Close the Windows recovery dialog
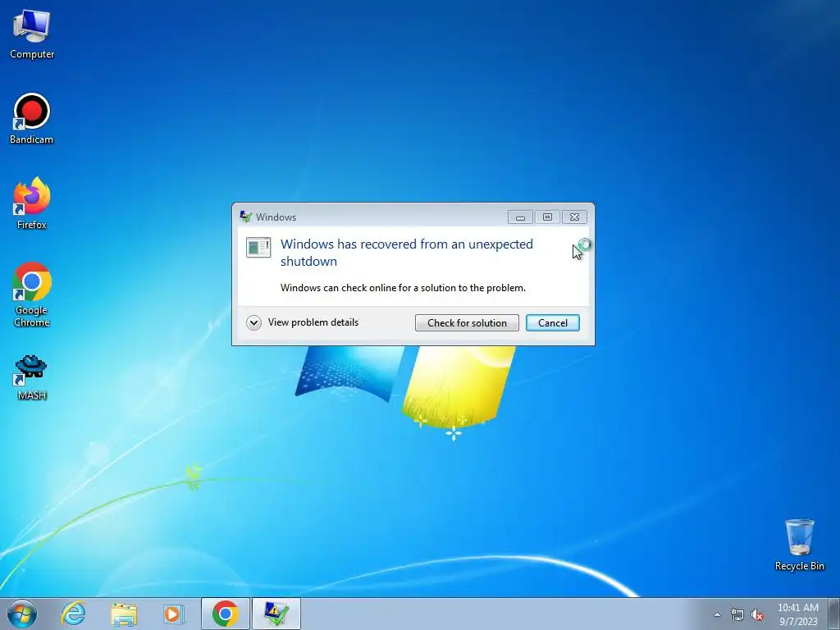This screenshot has width=840, height=630. 574,217
